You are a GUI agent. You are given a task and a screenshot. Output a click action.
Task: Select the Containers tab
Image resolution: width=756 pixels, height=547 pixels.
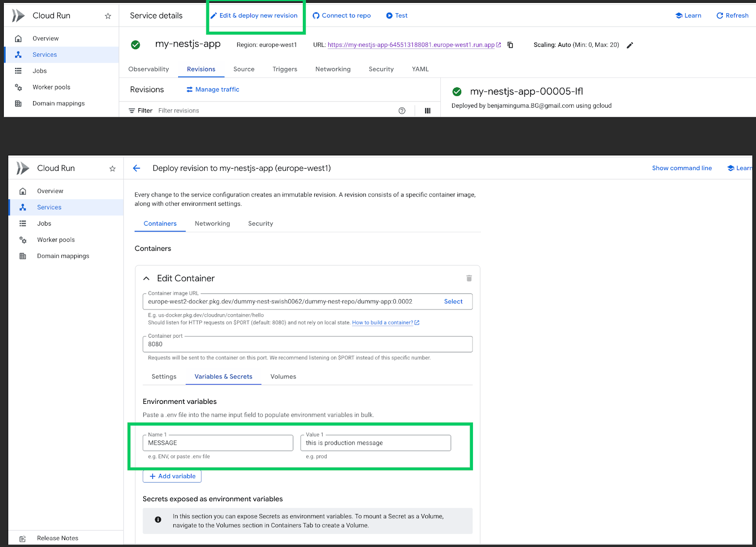click(x=160, y=223)
